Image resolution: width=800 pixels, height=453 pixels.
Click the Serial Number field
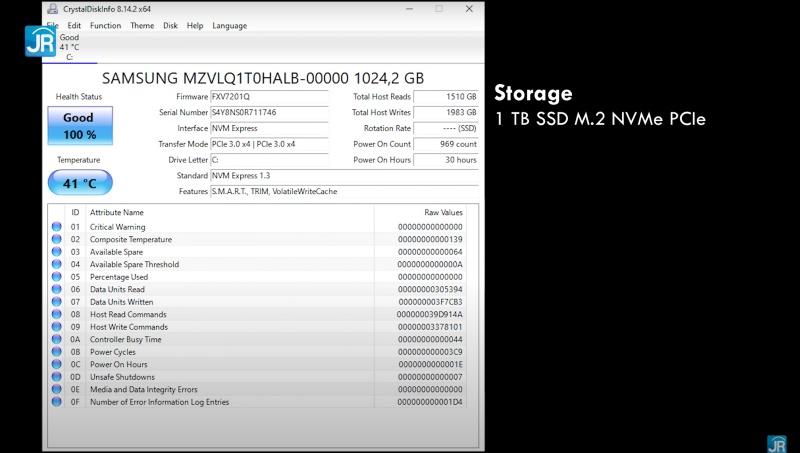269,113
